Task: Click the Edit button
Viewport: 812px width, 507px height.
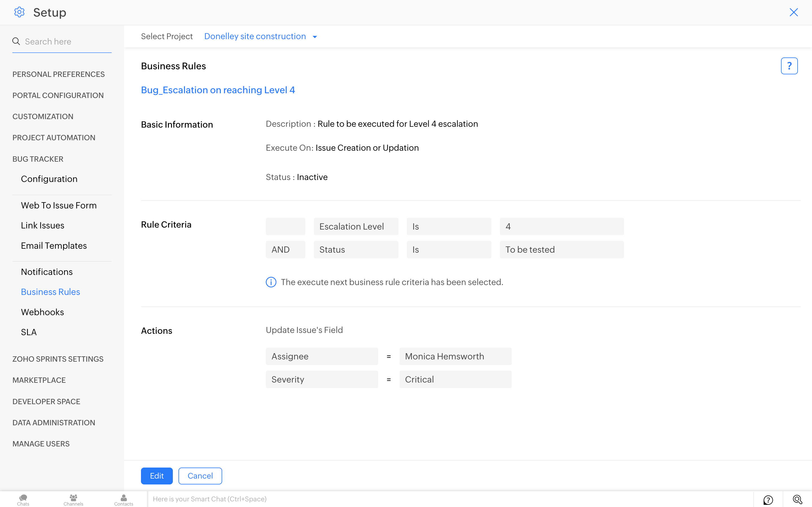Action: (157, 475)
